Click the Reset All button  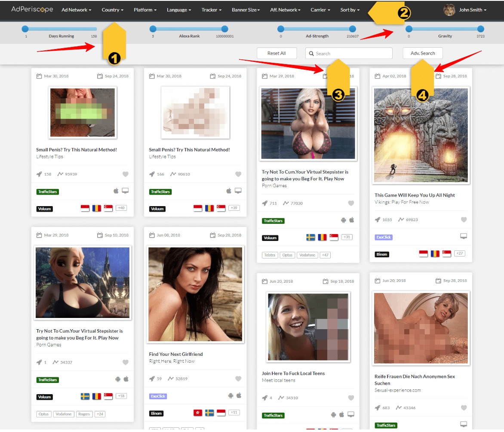click(277, 53)
